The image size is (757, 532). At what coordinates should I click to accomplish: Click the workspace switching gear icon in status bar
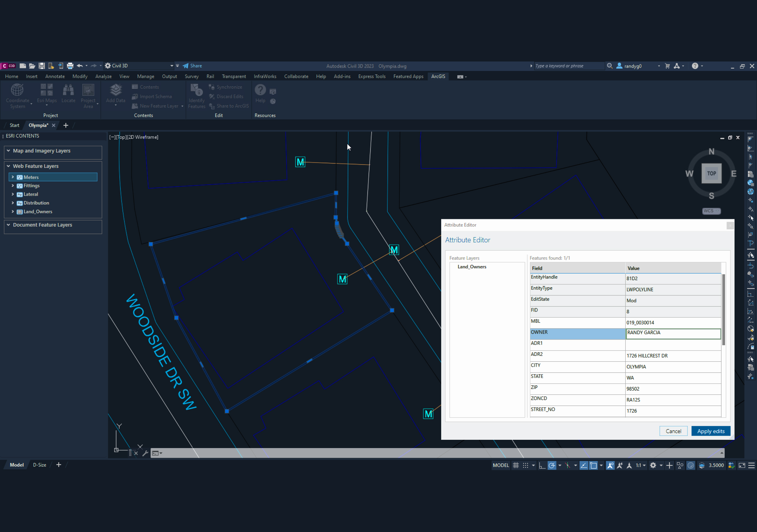point(653,465)
